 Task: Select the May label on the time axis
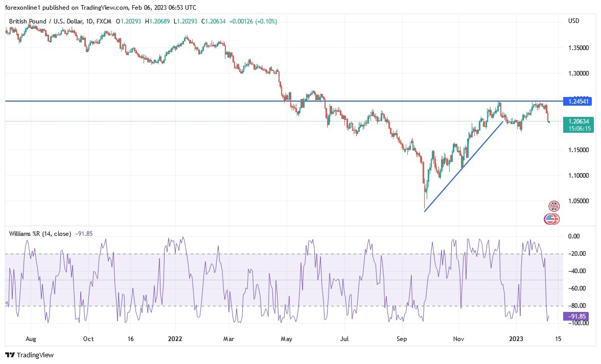point(286,338)
